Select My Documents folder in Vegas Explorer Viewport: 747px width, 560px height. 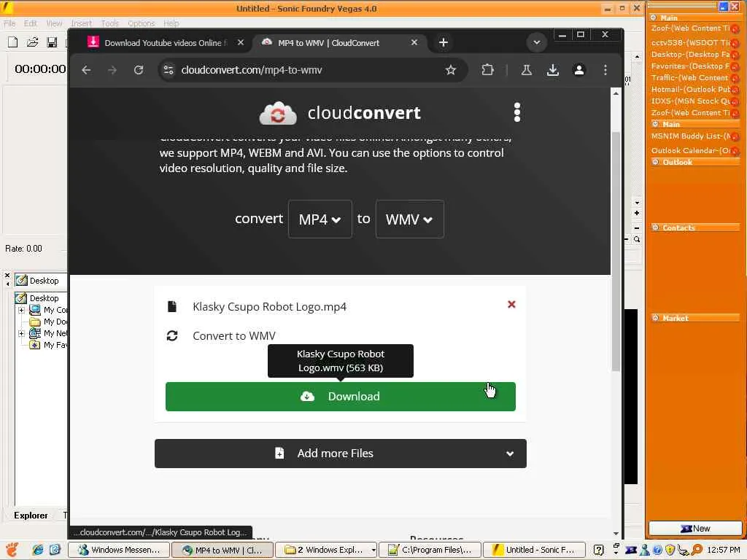click(x=49, y=322)
